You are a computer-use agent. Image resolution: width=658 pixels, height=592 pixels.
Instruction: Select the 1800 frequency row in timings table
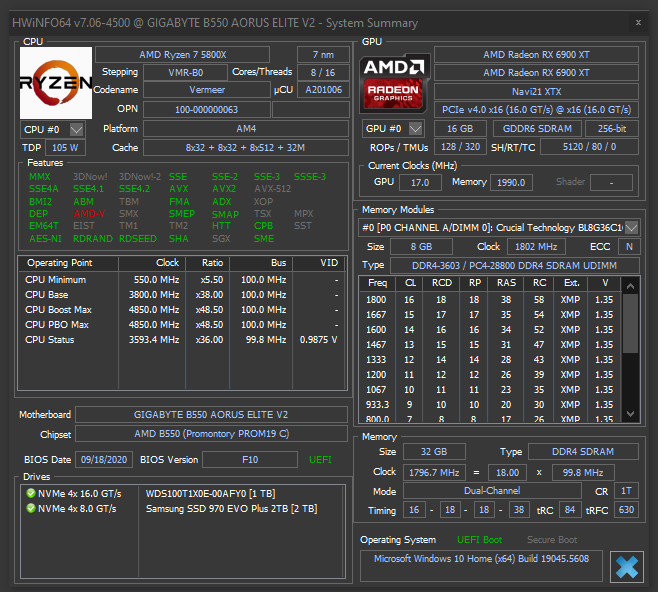click(x=490, y=300)
